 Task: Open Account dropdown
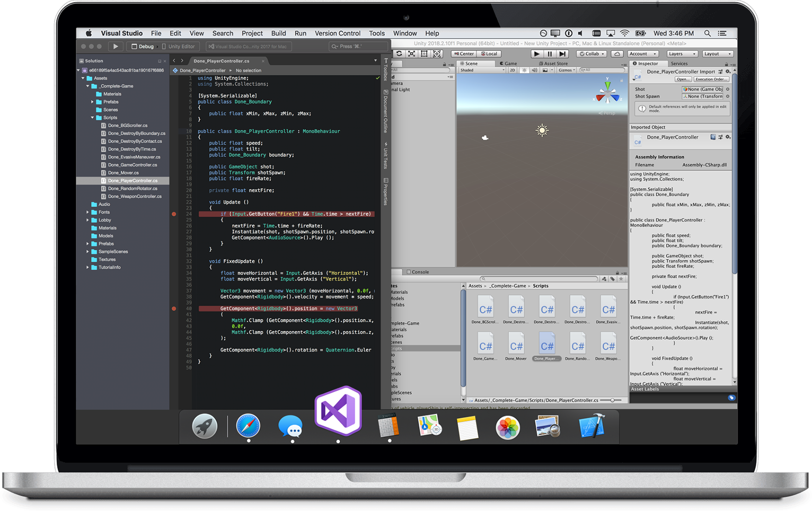pyautogui.click(x=643, y=54)
